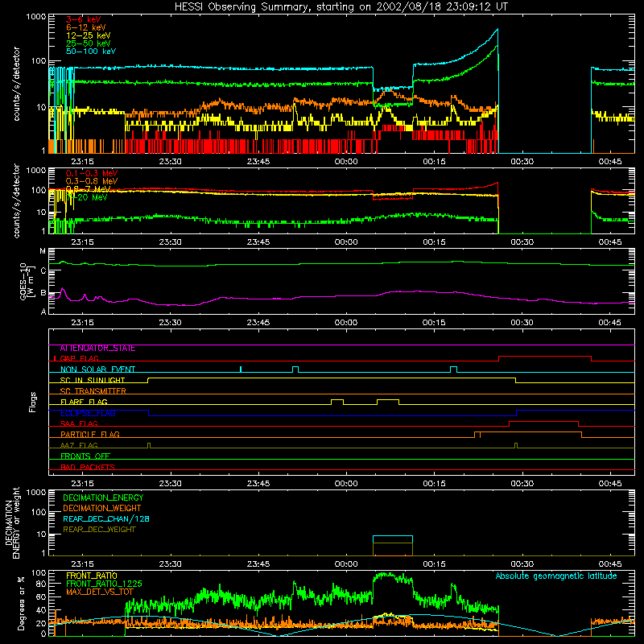This screenshot has width=644, height=644.
Task: Select the SAA_FLAG label
Action: [79, 423]
